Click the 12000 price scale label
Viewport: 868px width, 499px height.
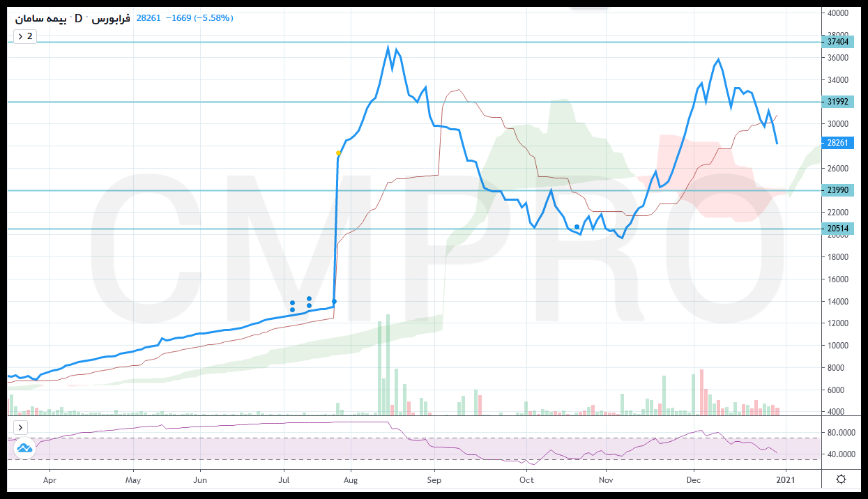(x=837, y=323)
